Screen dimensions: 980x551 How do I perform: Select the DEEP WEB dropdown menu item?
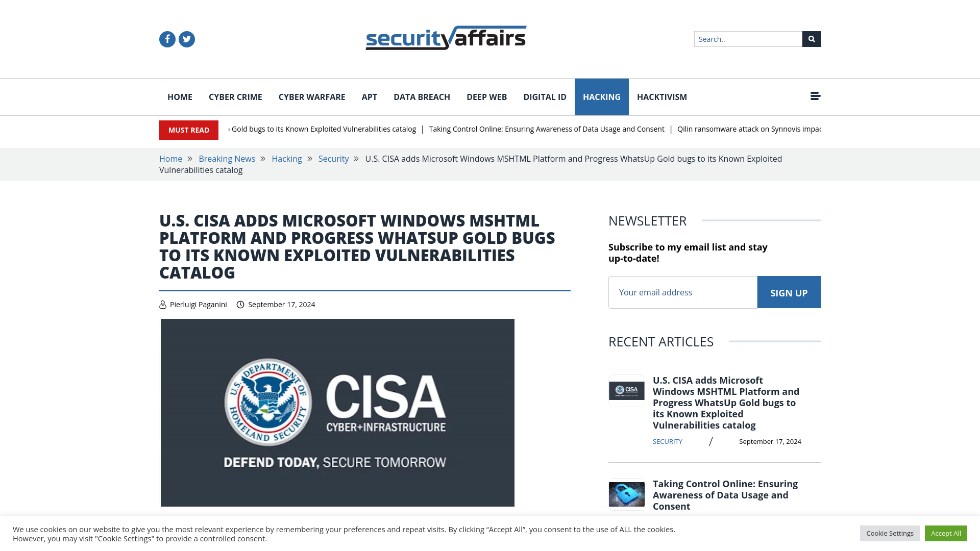tap(486, 97)
